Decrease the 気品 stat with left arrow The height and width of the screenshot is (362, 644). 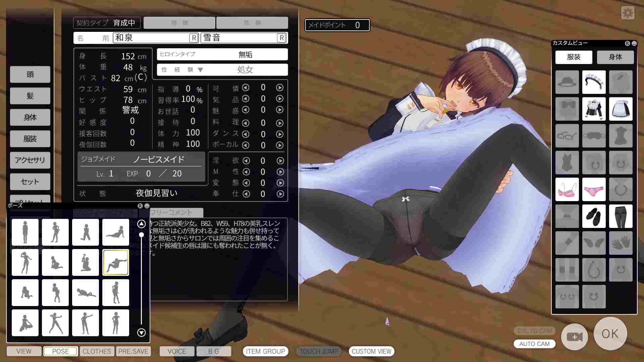(x=246, y=99)
